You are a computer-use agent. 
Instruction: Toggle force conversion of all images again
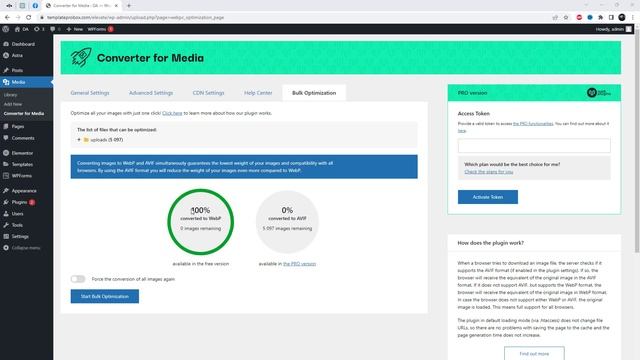tap(78, 279)
